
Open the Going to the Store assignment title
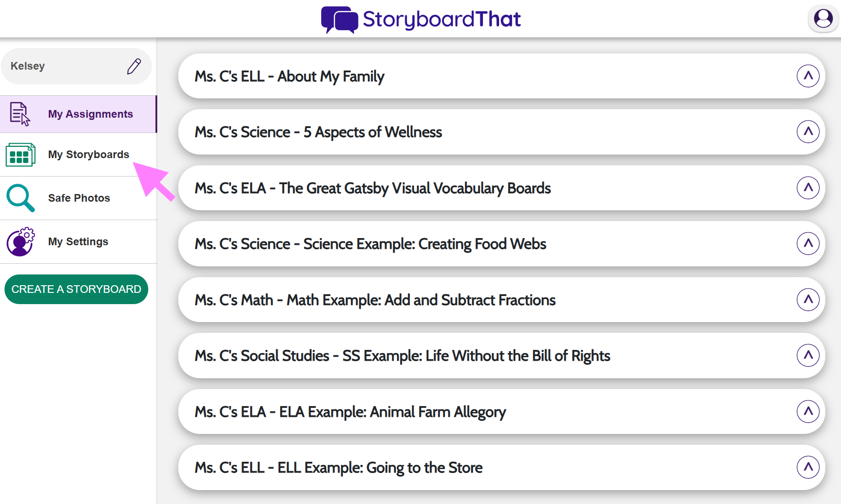point(338,468)
